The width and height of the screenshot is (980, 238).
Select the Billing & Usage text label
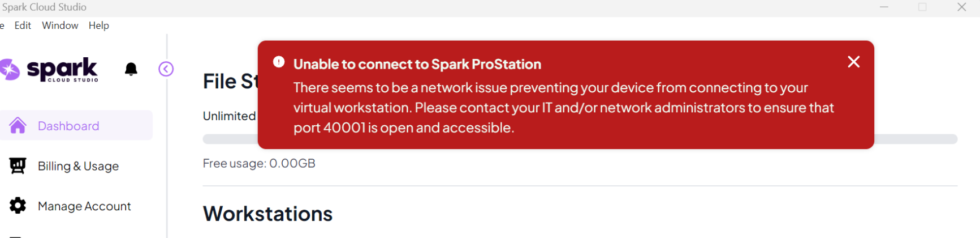[x=78, y=166]
